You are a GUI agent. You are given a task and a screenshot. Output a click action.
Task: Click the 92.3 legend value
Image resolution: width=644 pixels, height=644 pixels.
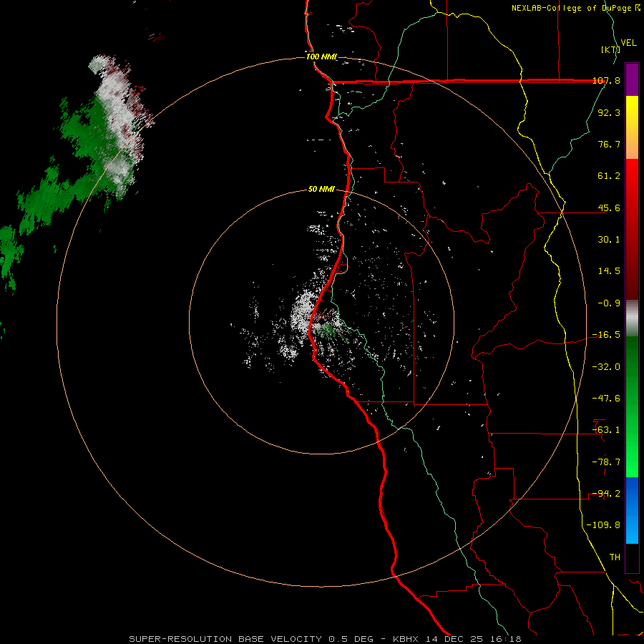(609, 112)
